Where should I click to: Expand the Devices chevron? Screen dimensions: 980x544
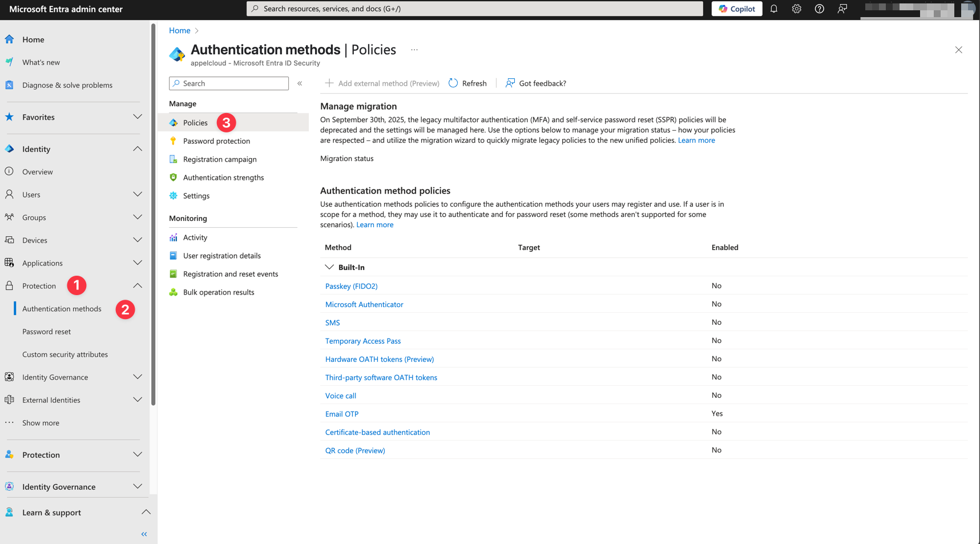pos(138,240)
